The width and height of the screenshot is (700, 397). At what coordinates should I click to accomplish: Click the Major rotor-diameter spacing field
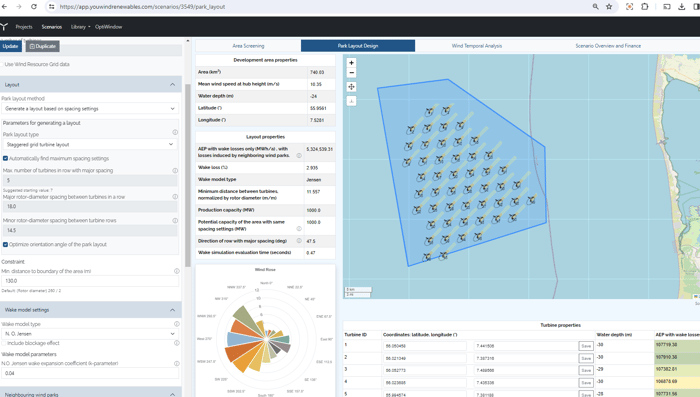pos(90,206)
